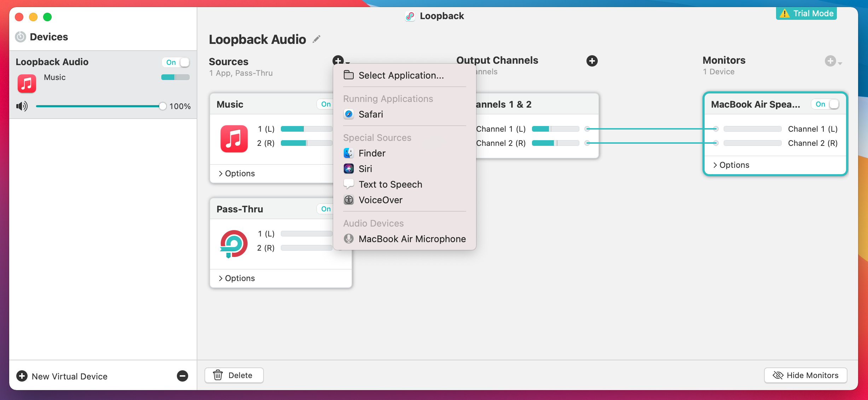Image resolution: width=868 pixels, height=400 pixels.
Task: Click the Loopback Audio title heading
Action: point(257,39)
